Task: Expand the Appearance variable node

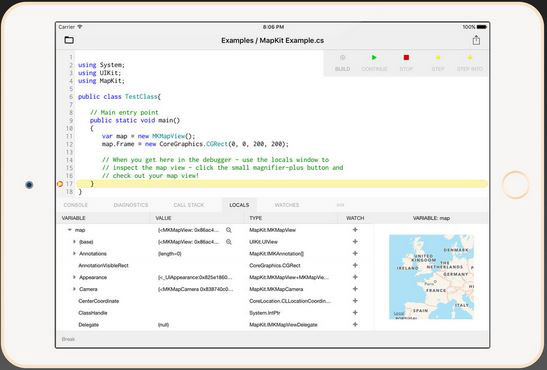Action: click(x=74, y=277)
